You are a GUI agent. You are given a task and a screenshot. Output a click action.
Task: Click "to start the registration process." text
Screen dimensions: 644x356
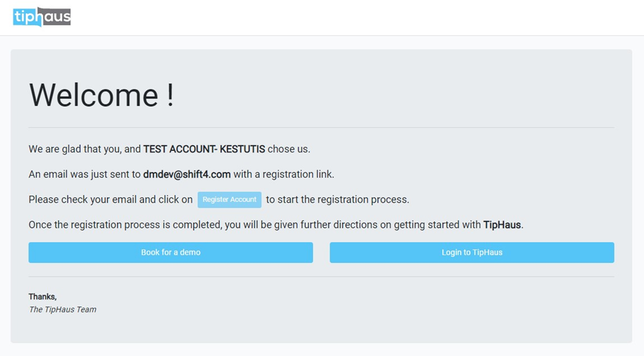pos(337,200)
